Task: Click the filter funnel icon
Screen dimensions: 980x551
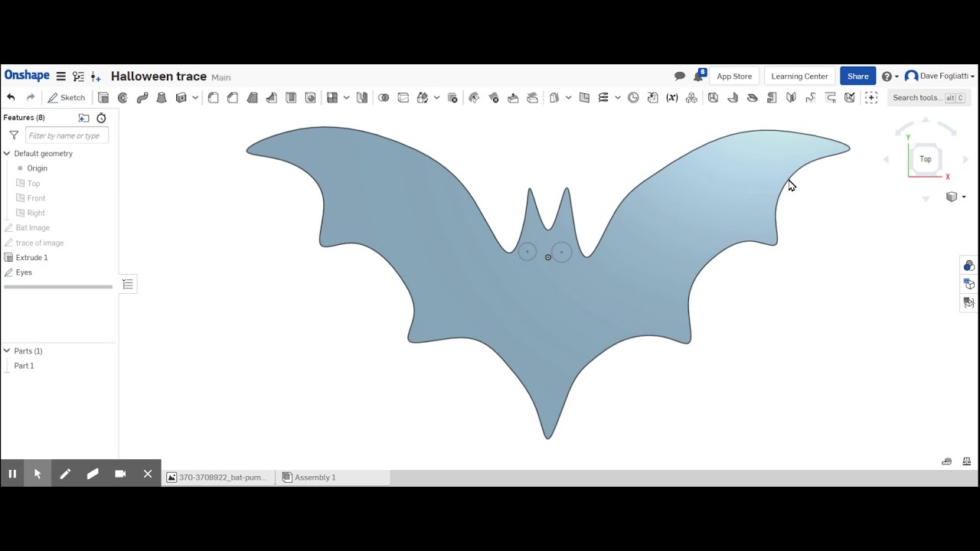Action: point(14,135)
